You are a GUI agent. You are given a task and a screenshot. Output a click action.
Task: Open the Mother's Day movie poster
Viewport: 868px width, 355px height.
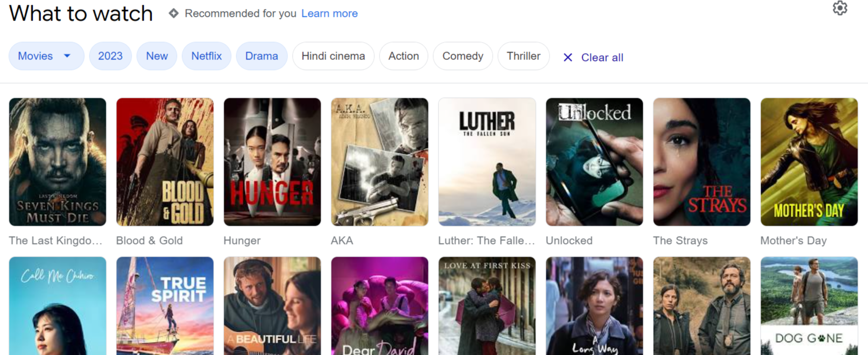[x=809, y=162]
